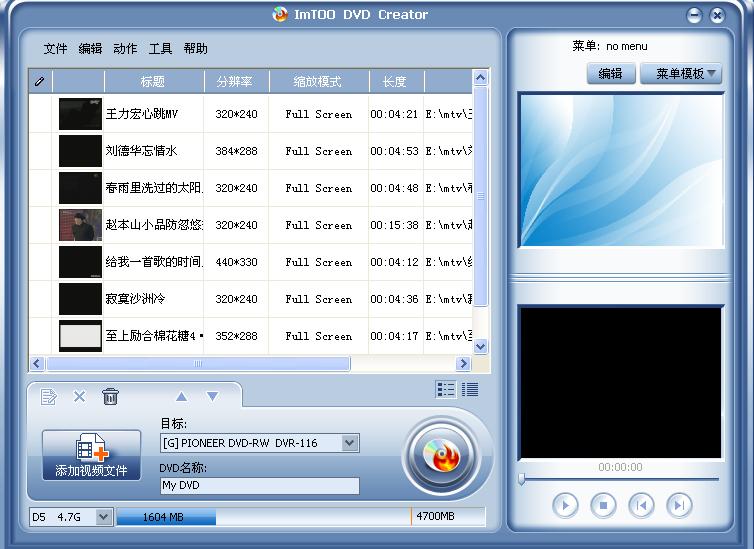754x549 pixels.
Task: Click the trash can clear-all icon
Action: (110, 397)
